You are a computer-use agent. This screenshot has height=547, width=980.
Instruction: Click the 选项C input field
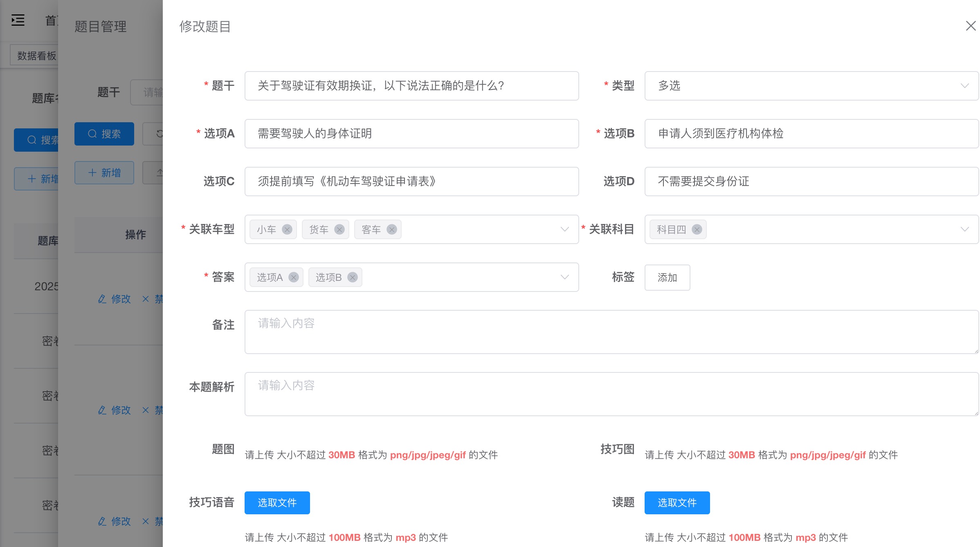pos(411,182)
